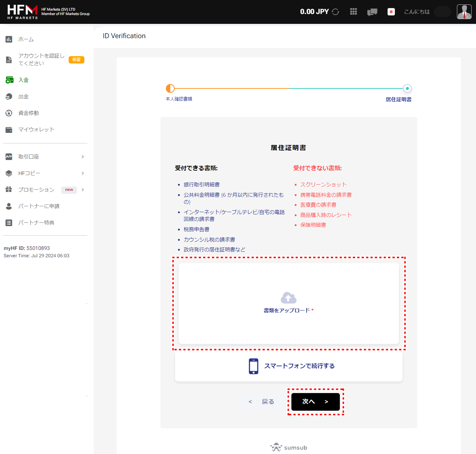Select the 本人確認書類 step marker
The height and width of the screenshot is (454, 476).
click(170, 88)
